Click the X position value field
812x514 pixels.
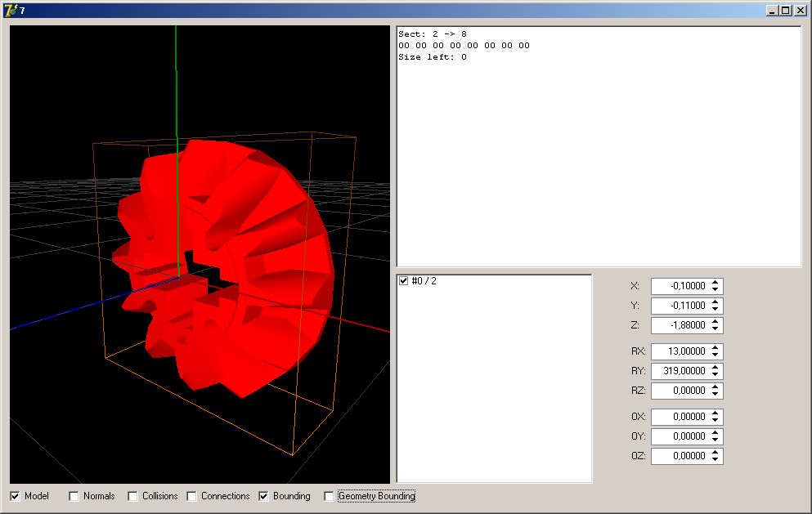pyautogui.click(x=680, y=286)
